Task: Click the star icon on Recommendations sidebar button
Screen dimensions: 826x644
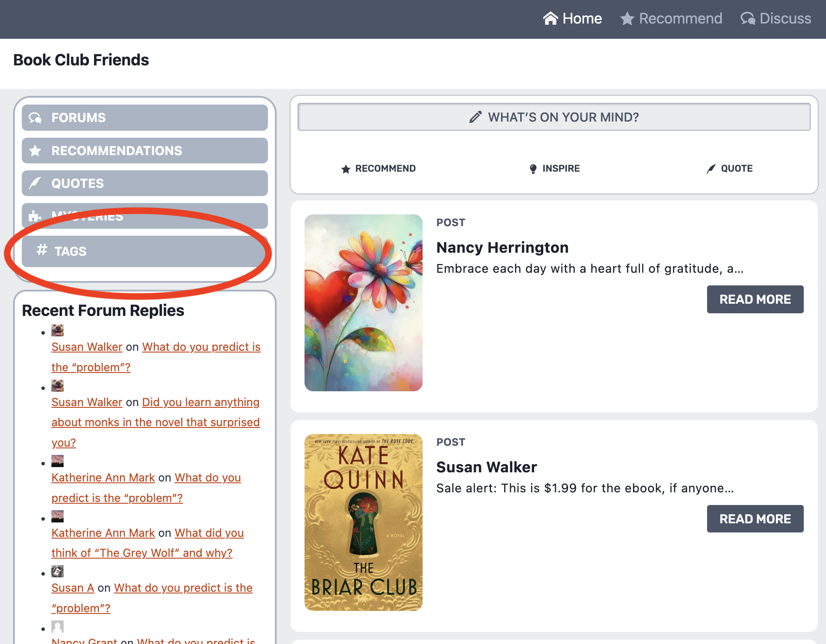Action: pos(35,151)
